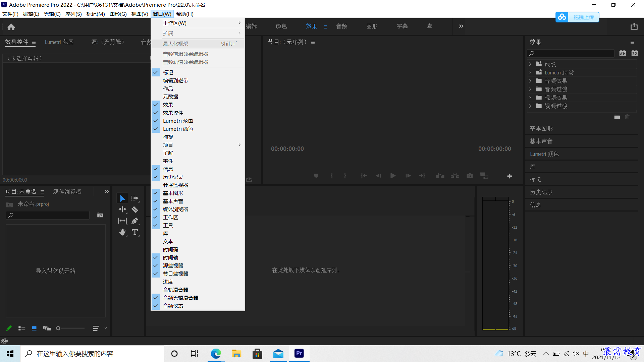Switch Project panel to icon view
Screen dimensions: 644x362
click(x=34, y=328)
